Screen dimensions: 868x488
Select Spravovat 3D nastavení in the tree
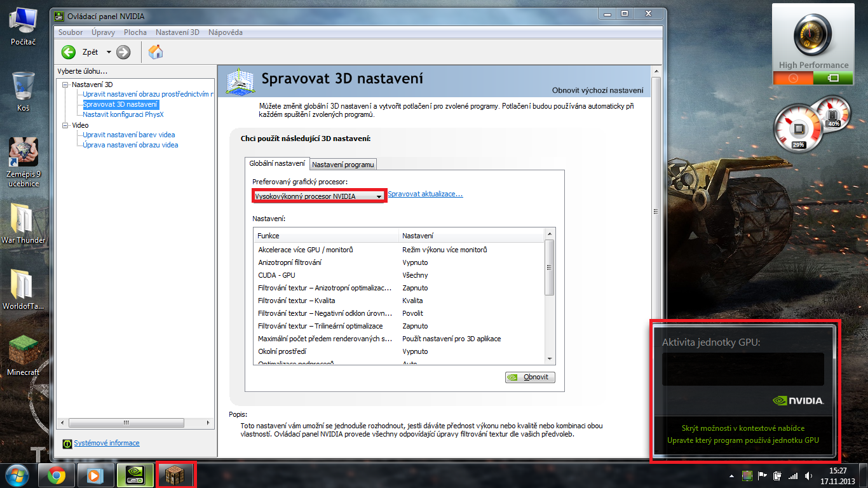pyautogui.click(x=121, y=104)
